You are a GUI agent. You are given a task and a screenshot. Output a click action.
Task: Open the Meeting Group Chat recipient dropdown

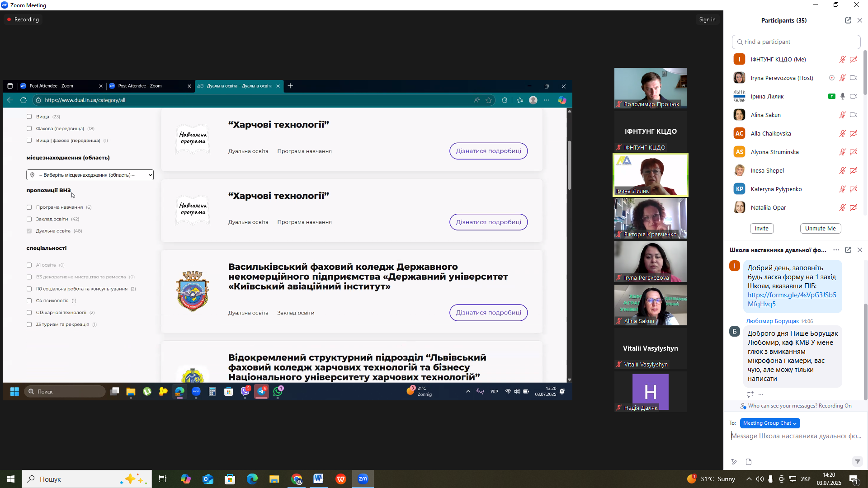point(770,423)
